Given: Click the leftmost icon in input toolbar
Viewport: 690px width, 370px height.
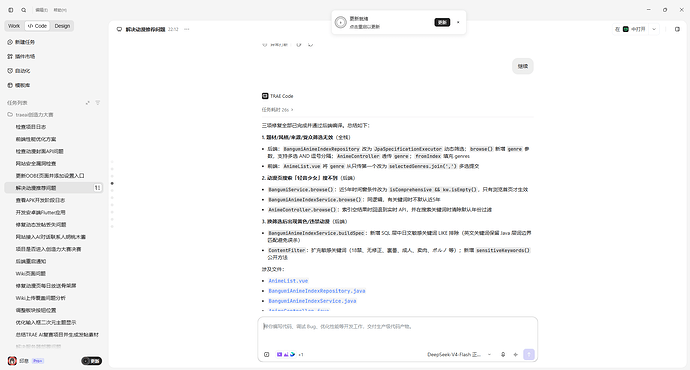Looking at the screenshot, I should pos(267,355).
